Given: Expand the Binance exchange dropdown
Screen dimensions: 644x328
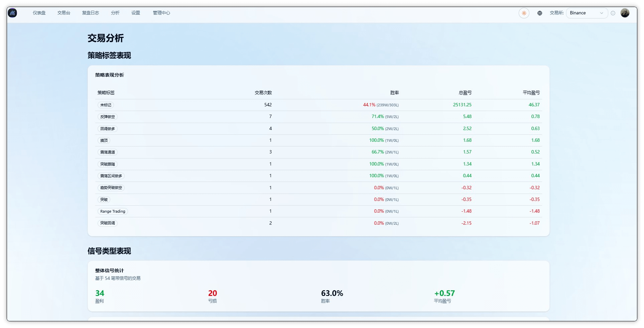Looking at the screenshot, I should click(587, 13).
